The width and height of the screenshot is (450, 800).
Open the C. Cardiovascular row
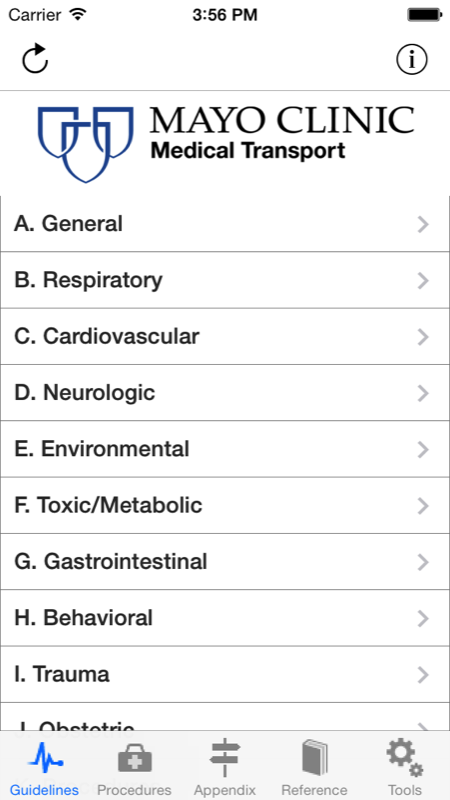pyautogui.click(x=225, y=337)
